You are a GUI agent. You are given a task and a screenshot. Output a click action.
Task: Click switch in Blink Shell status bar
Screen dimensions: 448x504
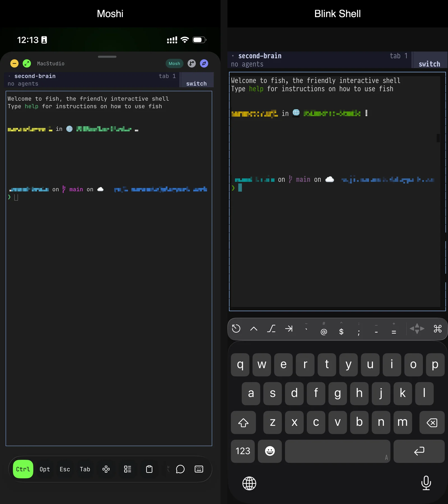(429, 64)
